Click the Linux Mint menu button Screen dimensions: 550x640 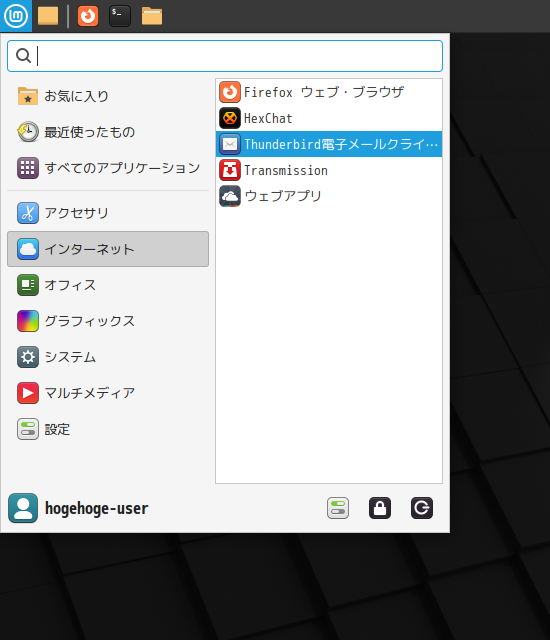pyautogui.click(x=16, y=16)
